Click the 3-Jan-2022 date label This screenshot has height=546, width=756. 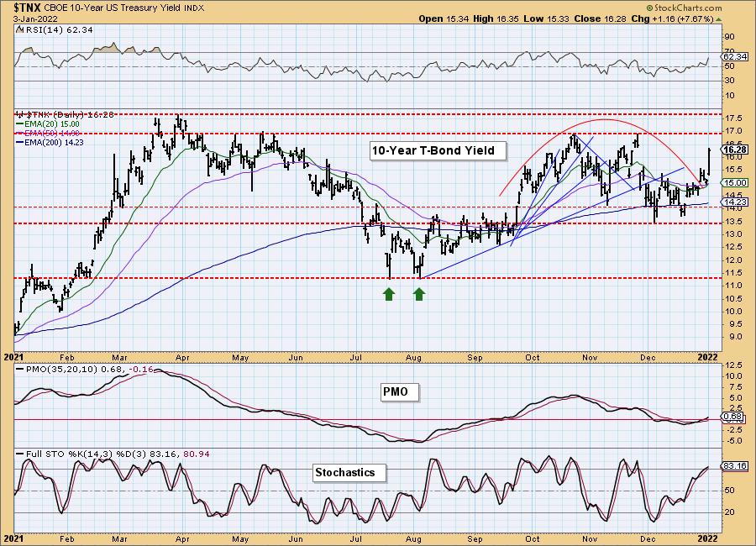(35, 18)
